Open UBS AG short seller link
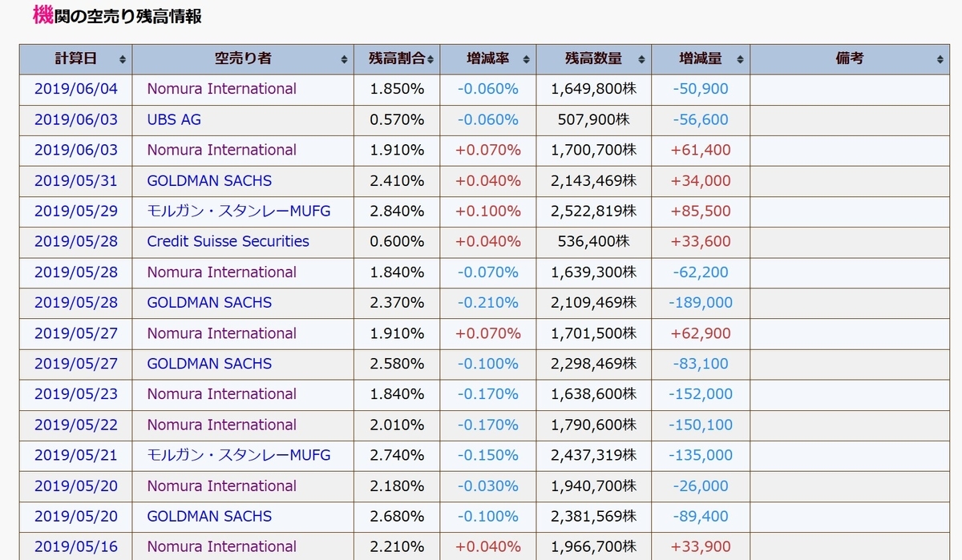The image size is (962, 560). tap(174, 119)
